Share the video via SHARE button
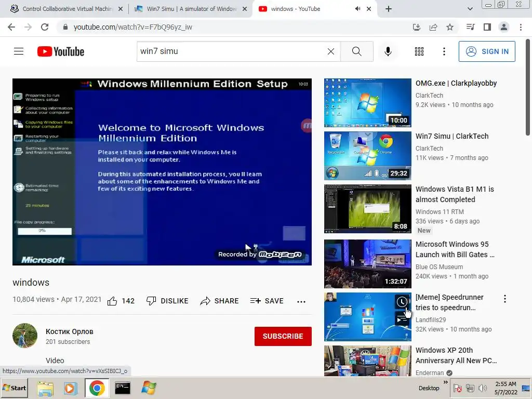 click(x=220, y=301)
